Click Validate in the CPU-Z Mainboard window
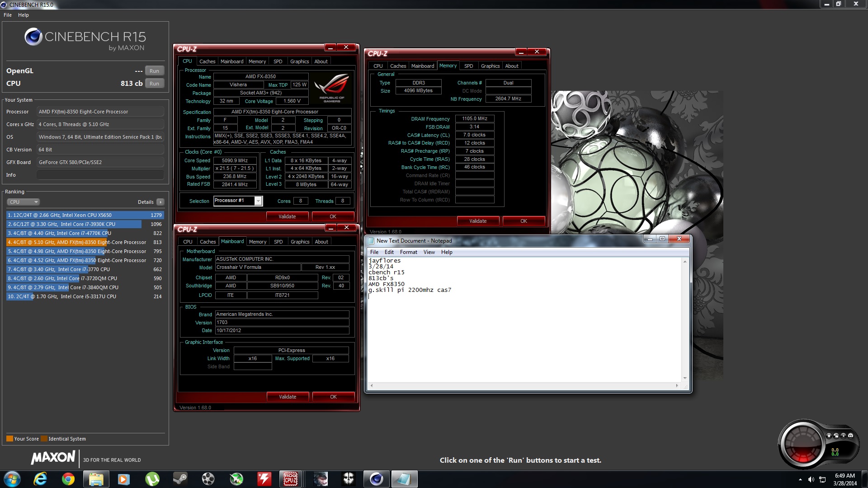This screenshot has height=488, width=868. [288, 397]
